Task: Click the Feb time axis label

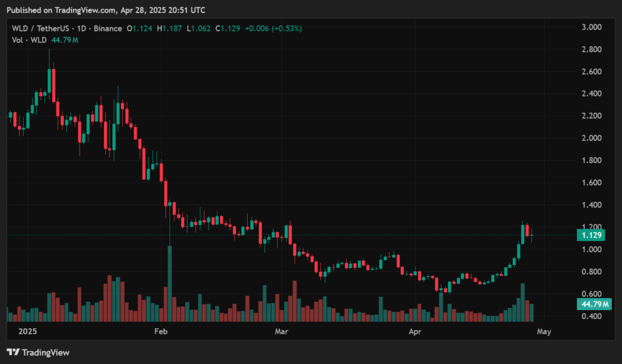Action: [x=160, y=331]
